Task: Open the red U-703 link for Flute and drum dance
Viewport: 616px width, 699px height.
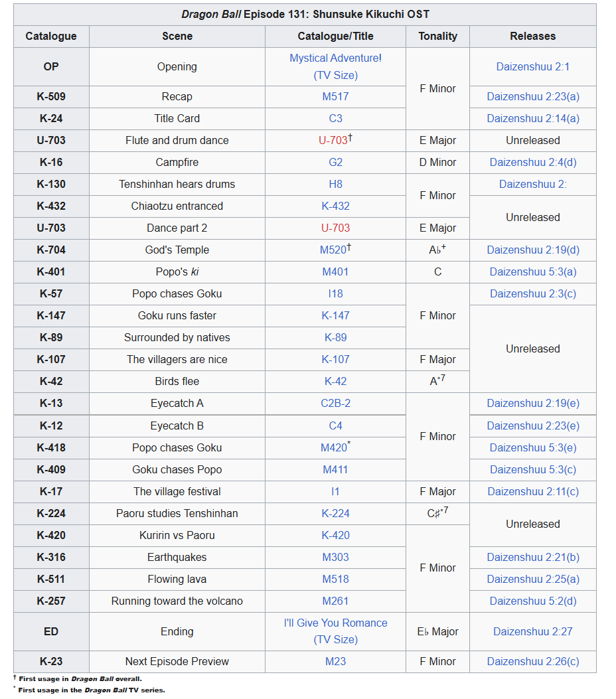Action: click(x=333, y=140)
